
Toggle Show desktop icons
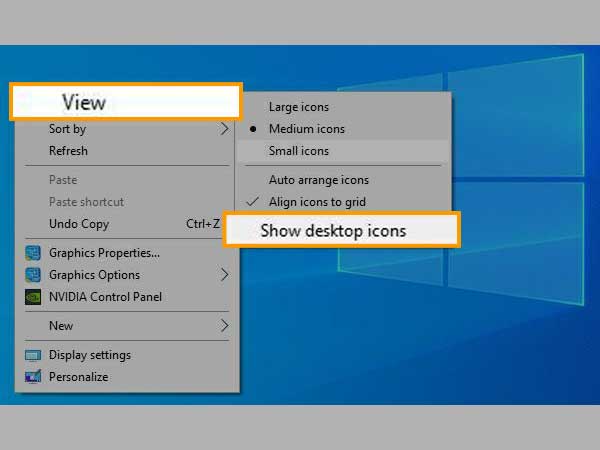point(342,230)
